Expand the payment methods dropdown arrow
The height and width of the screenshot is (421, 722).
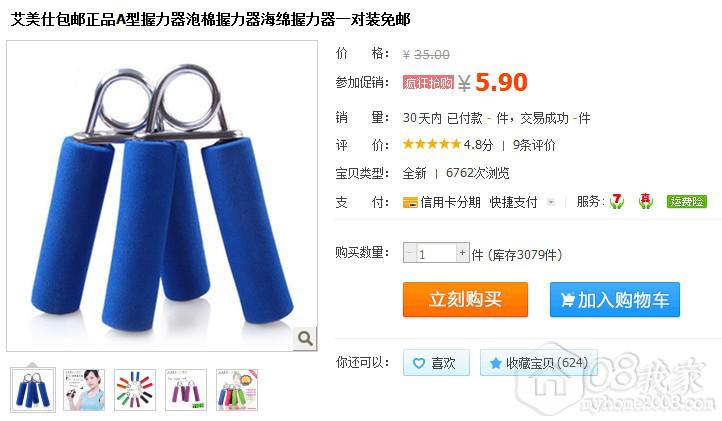[x=550, y=202]
